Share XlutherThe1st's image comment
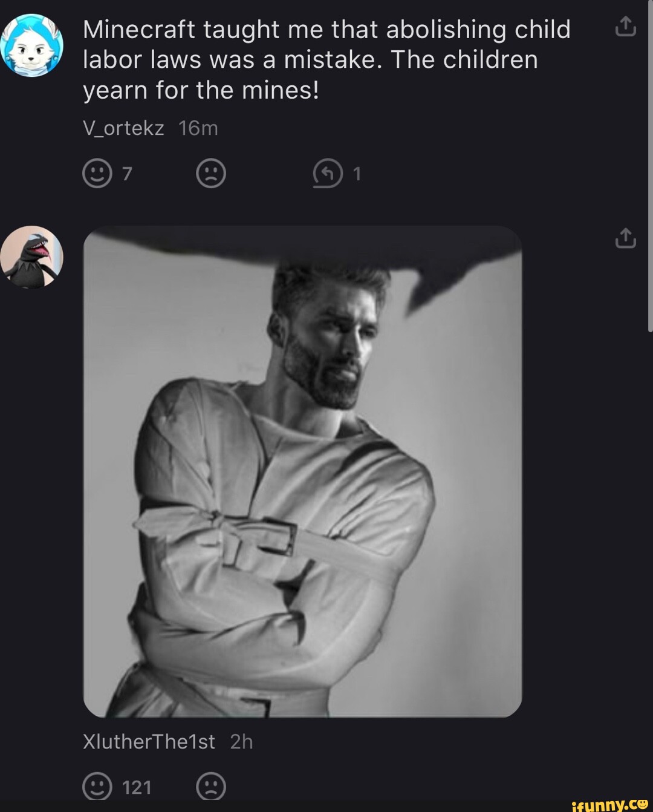Viewport: 653px width, 812px height. 625,239
